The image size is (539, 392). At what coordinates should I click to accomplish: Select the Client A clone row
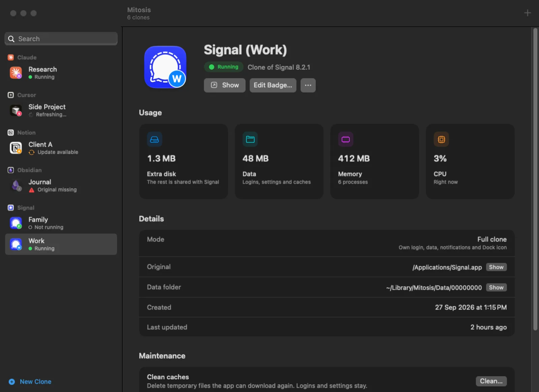point(61,148)
